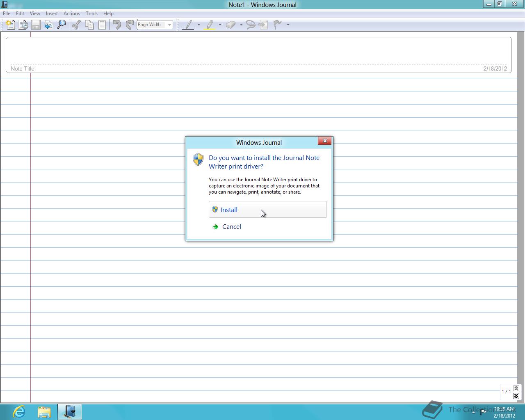The width and height of the screenshot is (525, 420).
Task: Click the New Note toolbar icon
Action: click(x=10, y=25)
